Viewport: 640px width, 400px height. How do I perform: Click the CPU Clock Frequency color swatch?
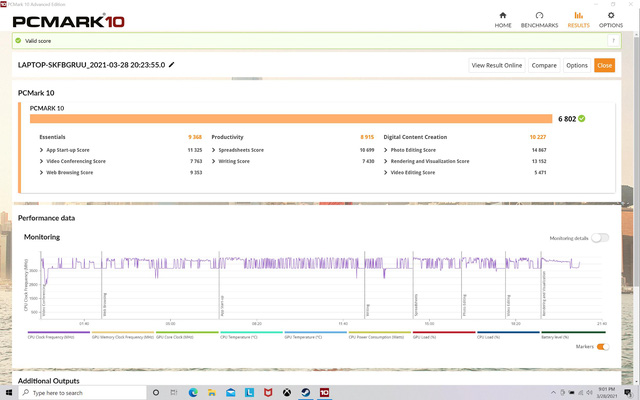(58, 333)
